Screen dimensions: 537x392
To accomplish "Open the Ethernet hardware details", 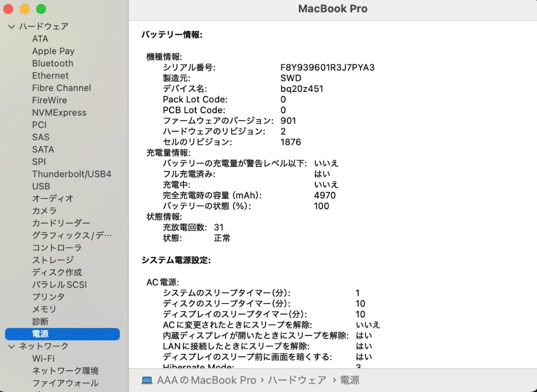I will tap(50, 76).
